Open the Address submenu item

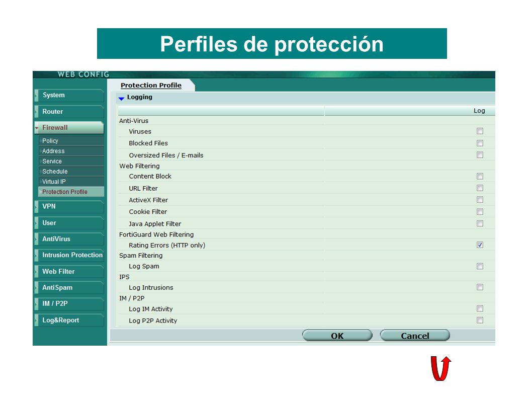tap(71, 151)
